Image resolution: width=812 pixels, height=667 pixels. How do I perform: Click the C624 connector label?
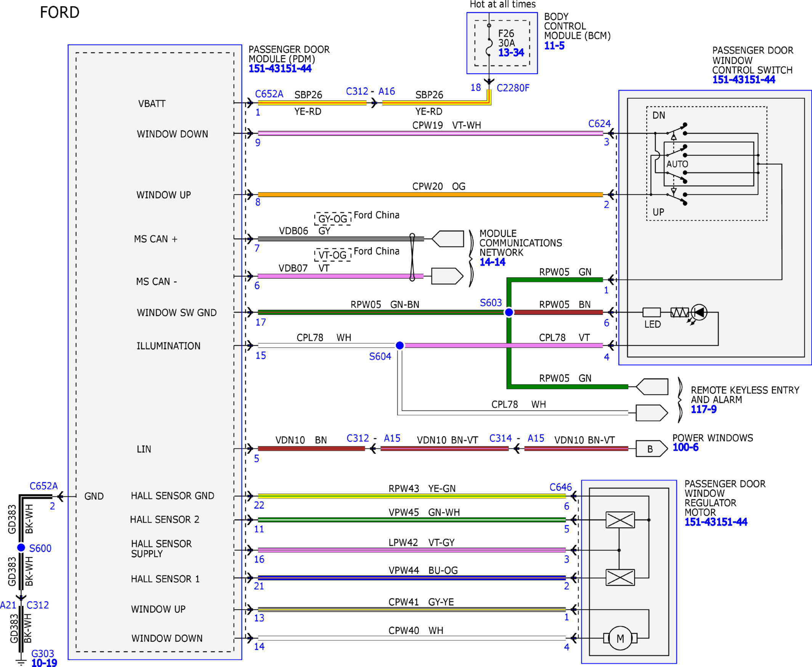(599, 124)
